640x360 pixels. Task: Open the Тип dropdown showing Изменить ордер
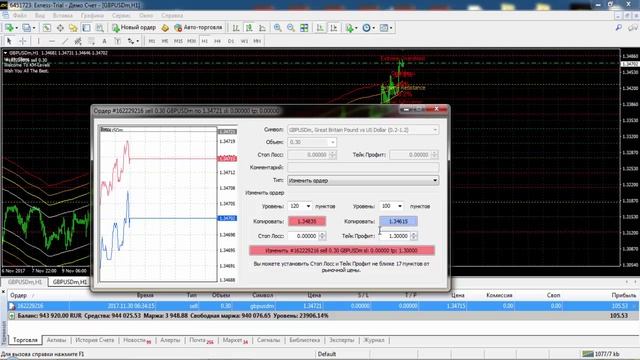coord(363,180)
